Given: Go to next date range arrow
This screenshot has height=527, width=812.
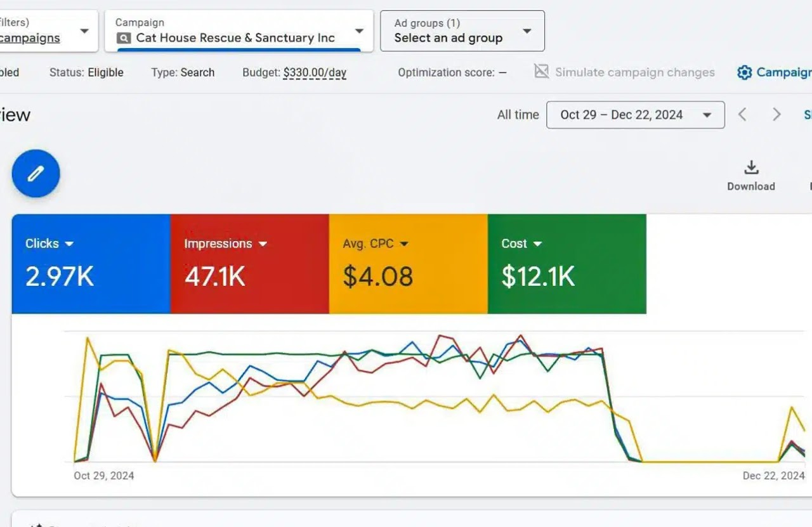Looking at the screenshot, I should point(776,115).
